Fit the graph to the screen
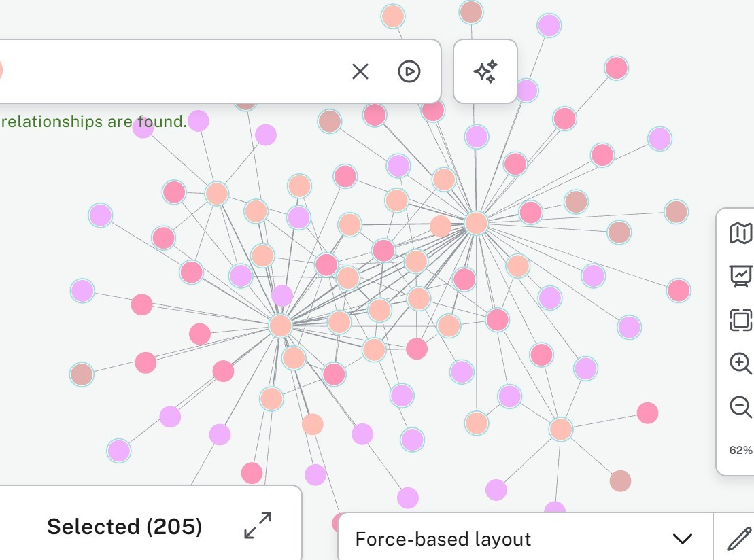Screen dimensions: 754x560 point(740,320)
